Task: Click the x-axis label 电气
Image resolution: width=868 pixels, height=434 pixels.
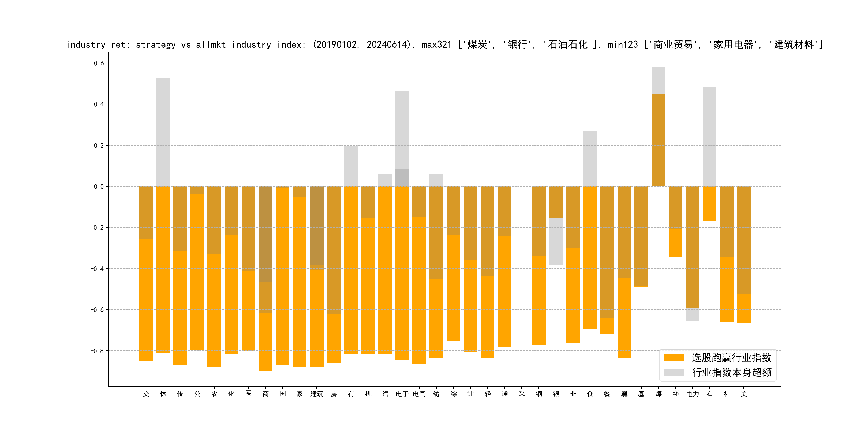Action: coord(419,394)
